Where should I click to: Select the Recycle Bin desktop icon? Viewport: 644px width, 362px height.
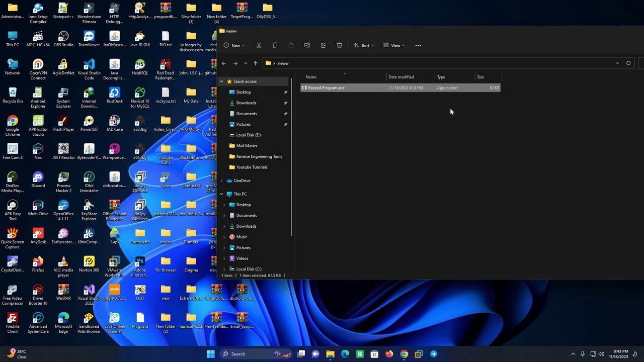point(13,96)
